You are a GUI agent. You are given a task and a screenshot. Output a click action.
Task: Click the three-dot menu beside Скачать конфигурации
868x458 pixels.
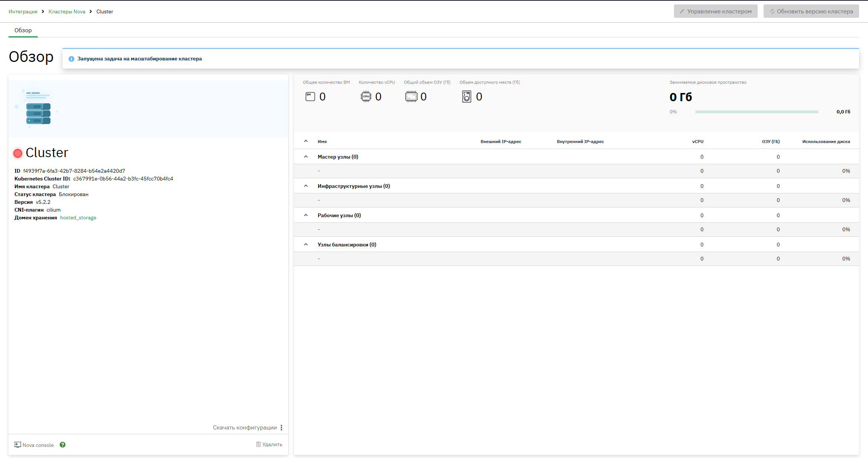coord(281,428)
